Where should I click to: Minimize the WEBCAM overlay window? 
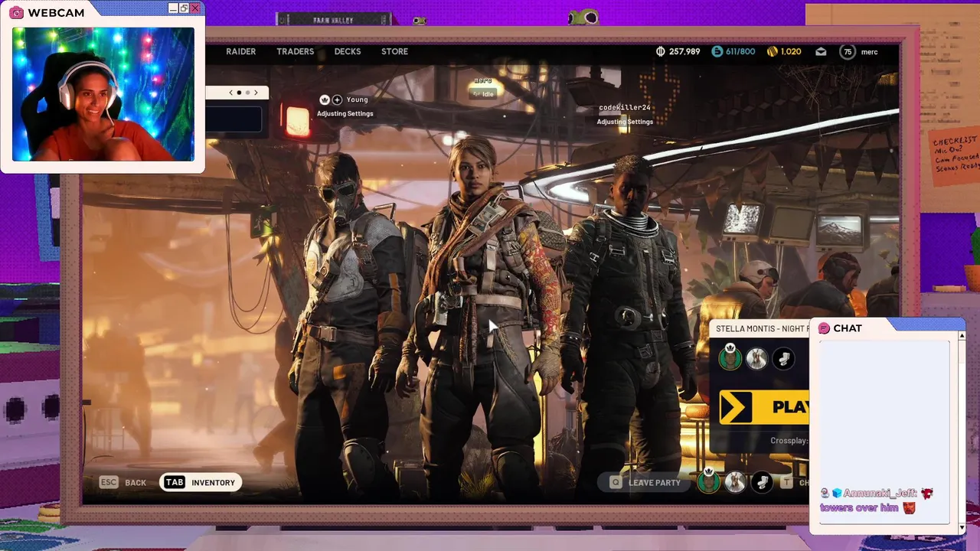click(x=173, y=8)
